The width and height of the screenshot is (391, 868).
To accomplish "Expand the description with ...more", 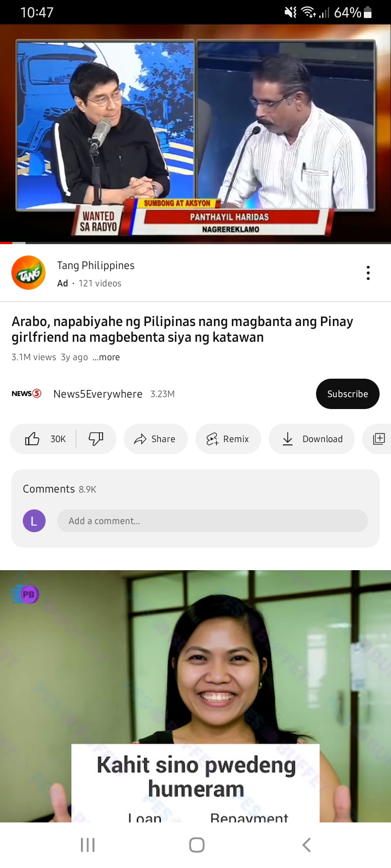I will (106, 358).
